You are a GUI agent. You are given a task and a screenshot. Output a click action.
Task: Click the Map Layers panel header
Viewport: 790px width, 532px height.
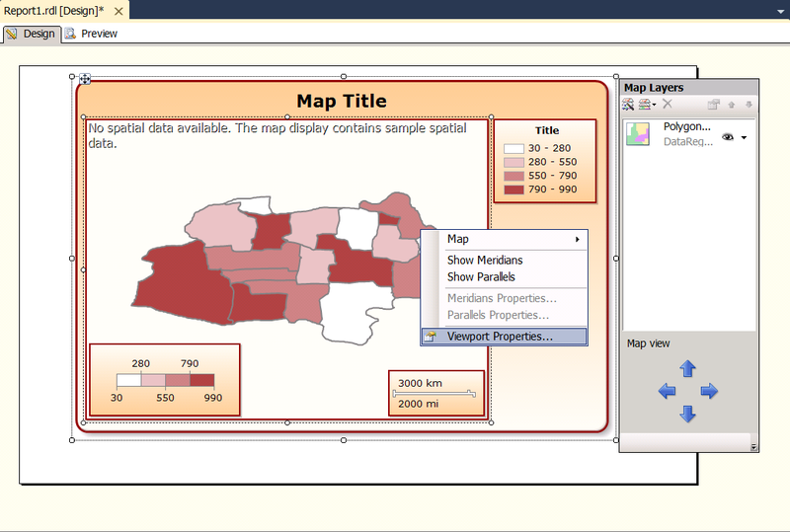[x=688, y=88]
